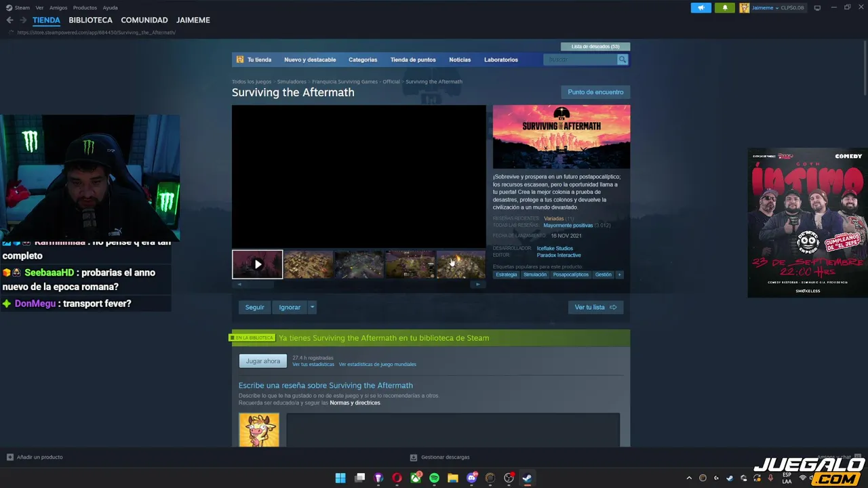
Task: Open the COMUNIDAD tab
Action: (x=144, y=20)
